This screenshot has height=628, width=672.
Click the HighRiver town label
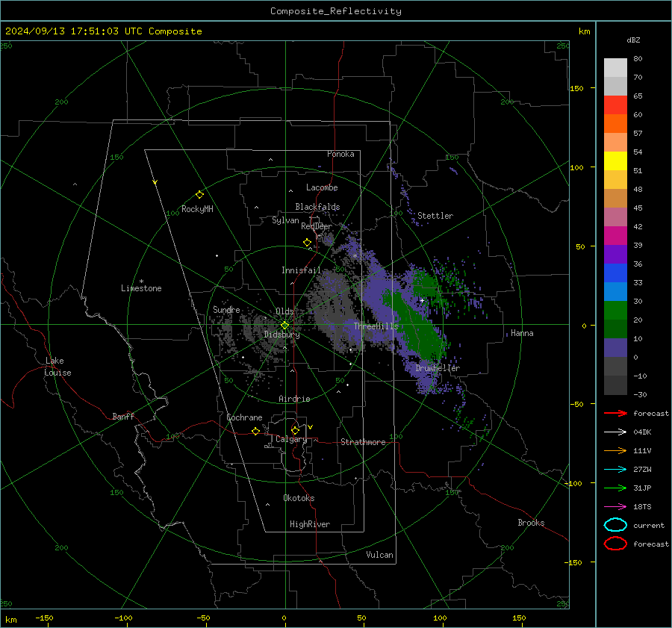[310, 524]
